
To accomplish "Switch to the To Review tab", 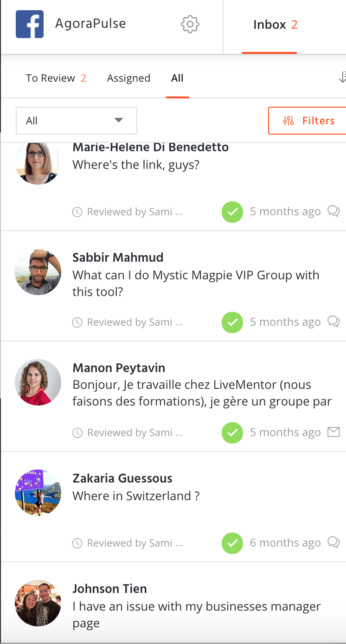I will pos(56,78).
